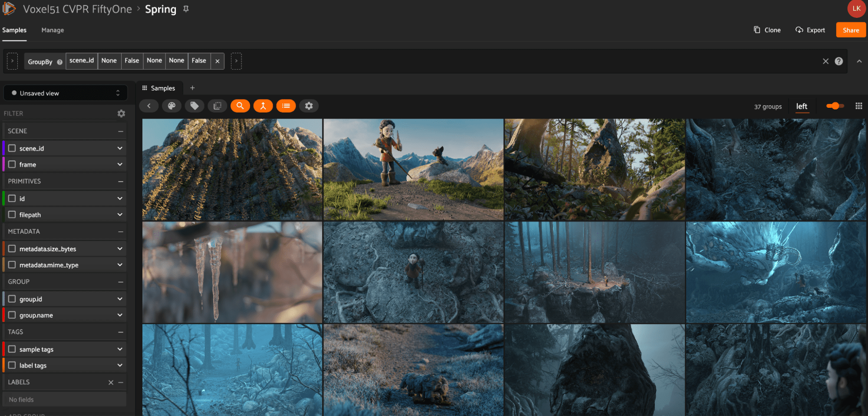Screen dimensions: 868x416
Task: Expand the scene_id filter dropdown arrow
Action: [120, 148]
